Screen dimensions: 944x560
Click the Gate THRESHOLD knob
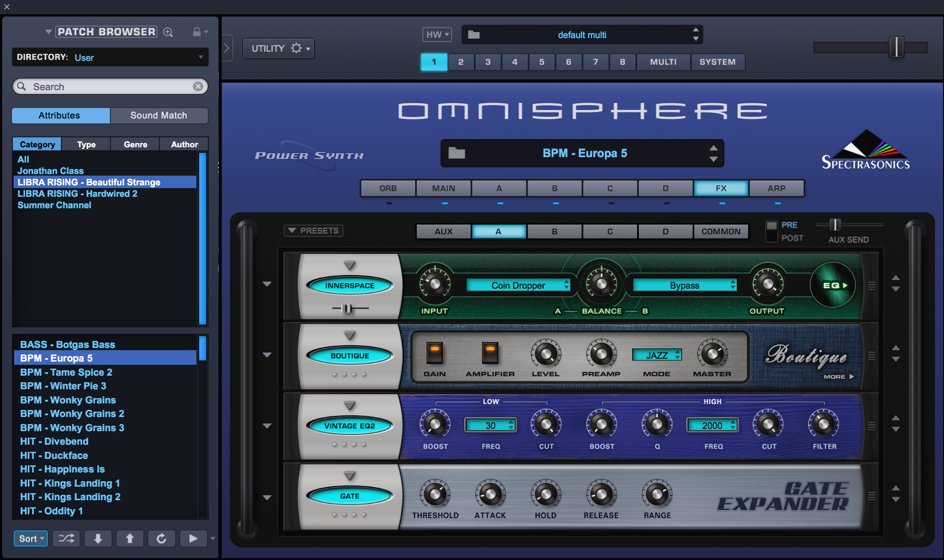click(x=435, y=494)
